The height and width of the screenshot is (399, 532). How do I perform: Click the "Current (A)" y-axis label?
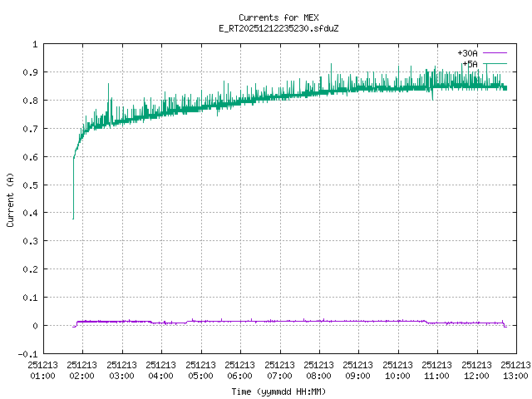[10, 199]
